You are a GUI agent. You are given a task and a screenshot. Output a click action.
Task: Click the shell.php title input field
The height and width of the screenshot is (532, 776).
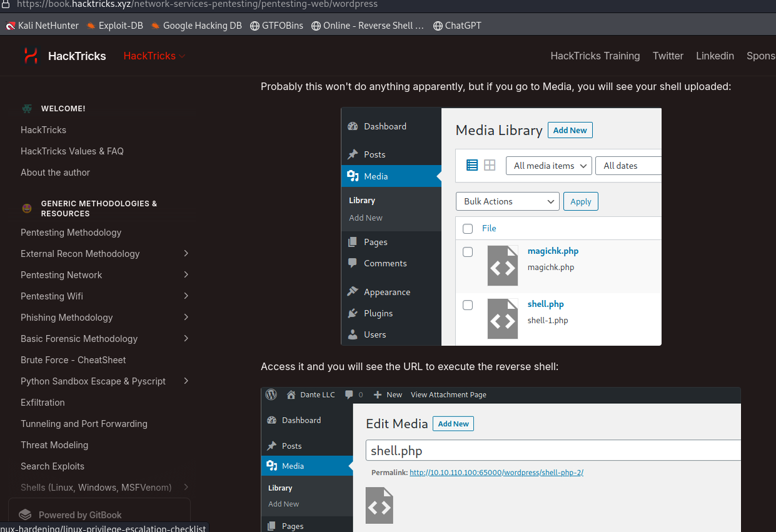(x=553, y=451)
